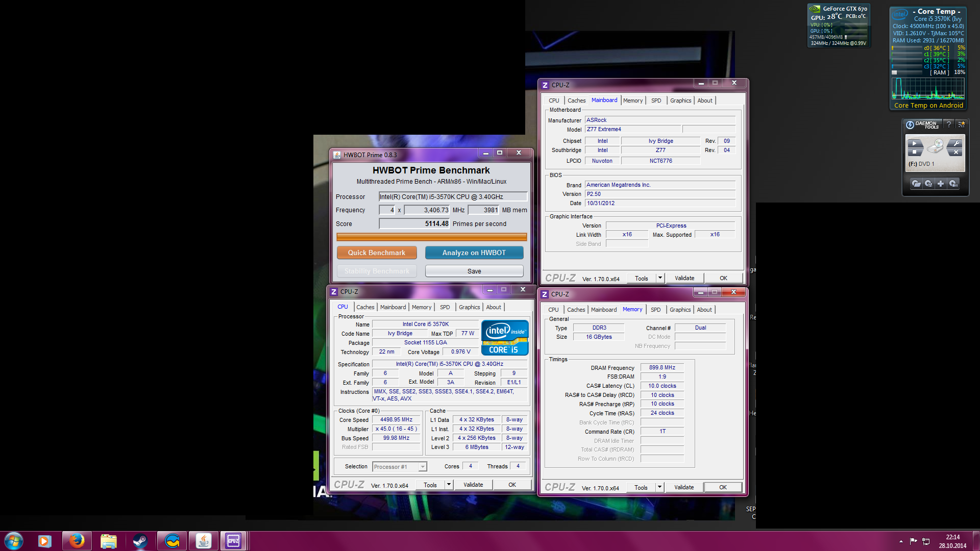Open Daemon Tools gadget help question mark

(x=949, y=124)
